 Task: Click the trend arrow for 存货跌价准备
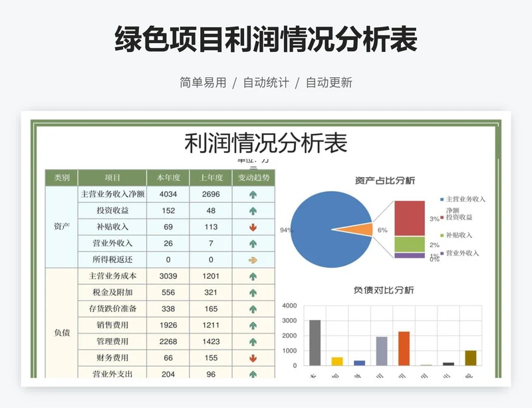(253, 309)
